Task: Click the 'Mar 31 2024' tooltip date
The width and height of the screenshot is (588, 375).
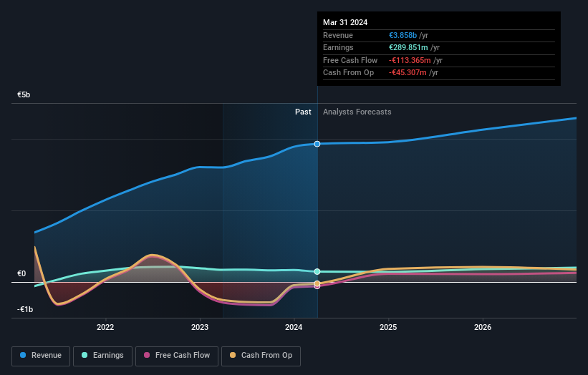Action: (345, 22)
